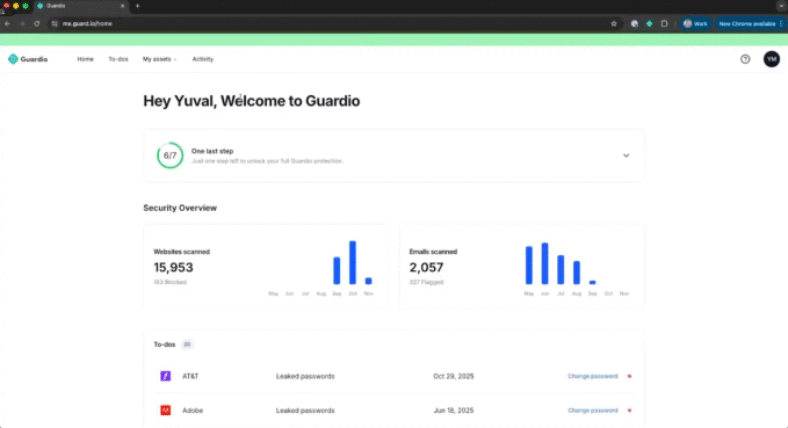Image resolution: width=788 pixels, height=428 pixels.
Task: Click the tallest Websites scanned chart bar
Action: 352,262
